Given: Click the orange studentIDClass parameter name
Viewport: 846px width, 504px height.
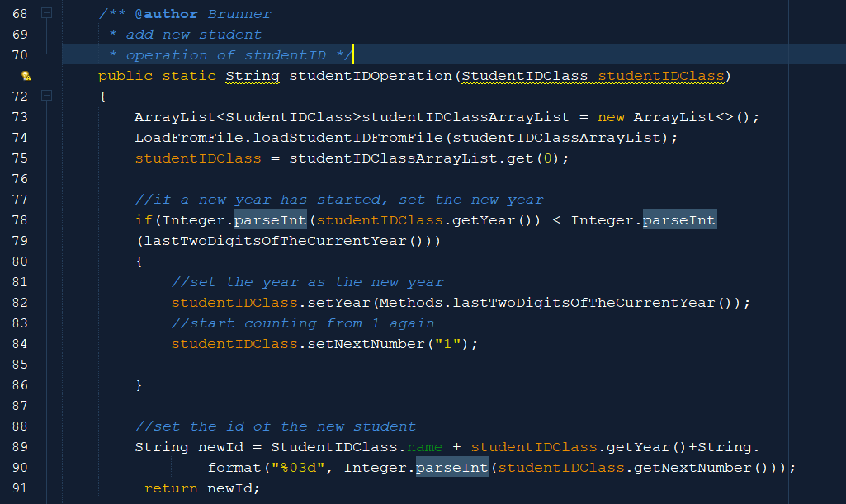Looking at the screenshot, I should pos(661,76).
